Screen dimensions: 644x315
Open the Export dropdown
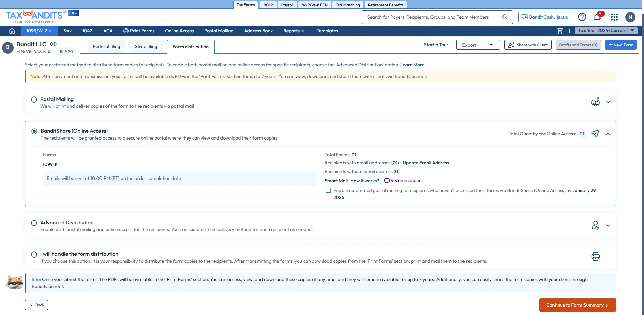tap(478, 45)
